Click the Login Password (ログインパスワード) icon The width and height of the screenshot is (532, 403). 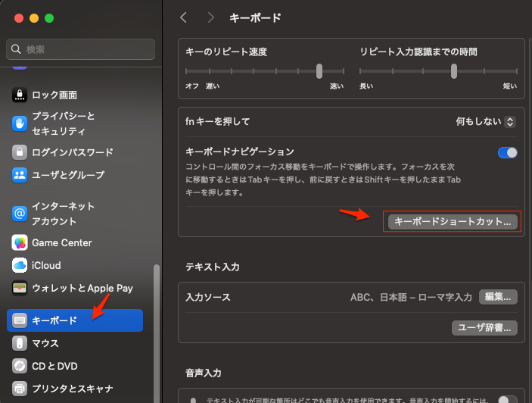pos(20,152)
